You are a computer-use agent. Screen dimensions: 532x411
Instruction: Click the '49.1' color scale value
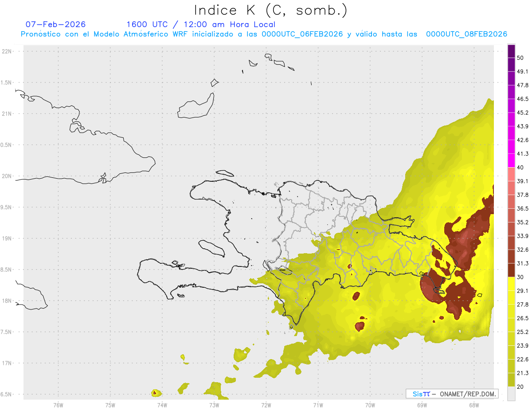point(523,71)
